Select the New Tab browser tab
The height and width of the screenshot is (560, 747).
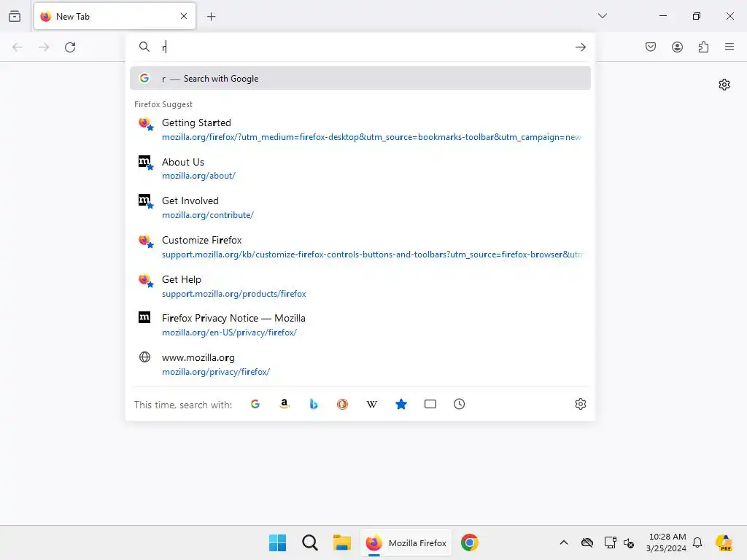click(x=115, y=16)
